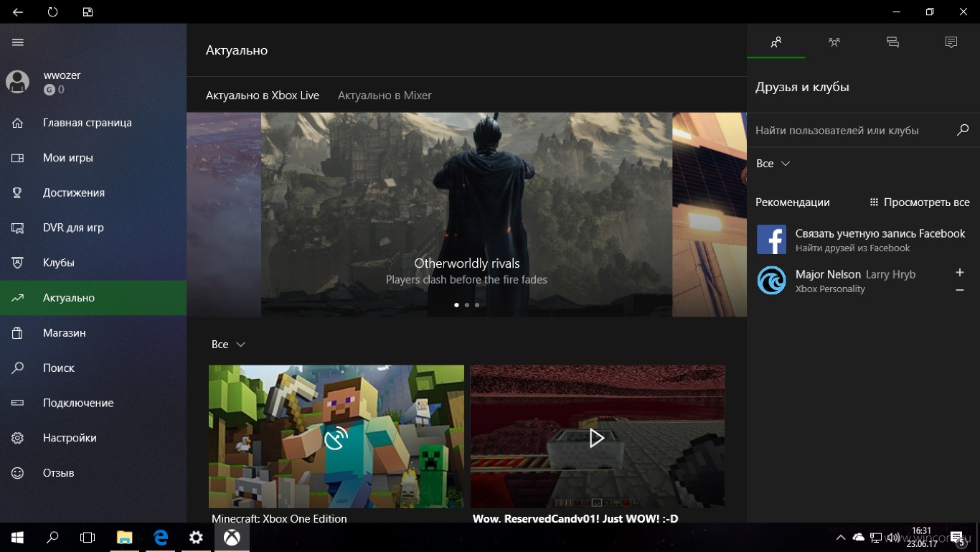The height and width of the screenshot is (552, 980).
Task: Click the Facebook logo icon
Action: click(x=772, y=240)
